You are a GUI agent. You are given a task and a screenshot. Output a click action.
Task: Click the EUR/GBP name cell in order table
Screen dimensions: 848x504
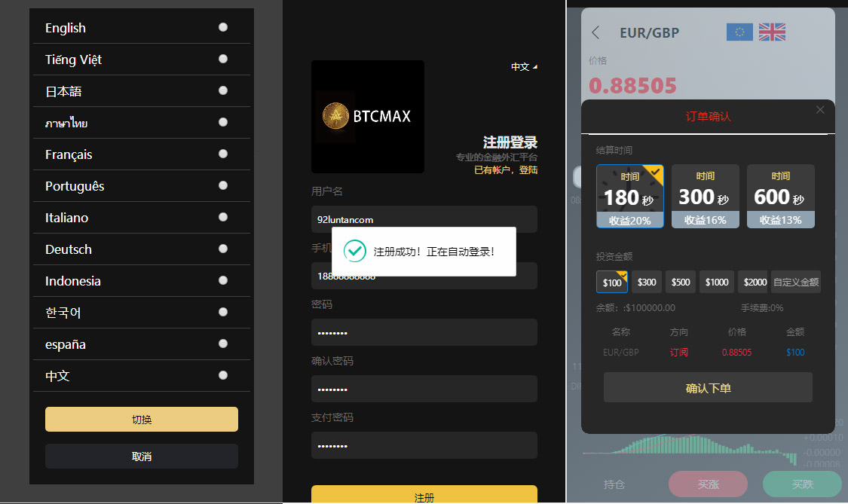pos(621,352)
